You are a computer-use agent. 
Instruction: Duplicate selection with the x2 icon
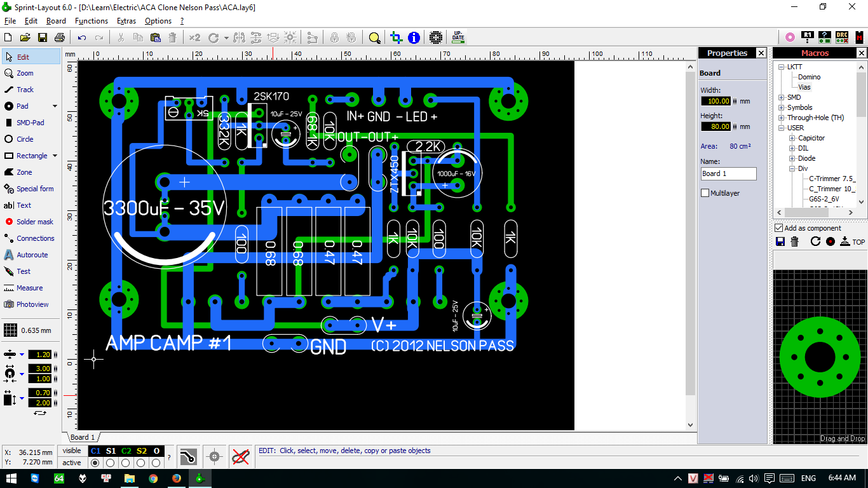tap(194, 37)
